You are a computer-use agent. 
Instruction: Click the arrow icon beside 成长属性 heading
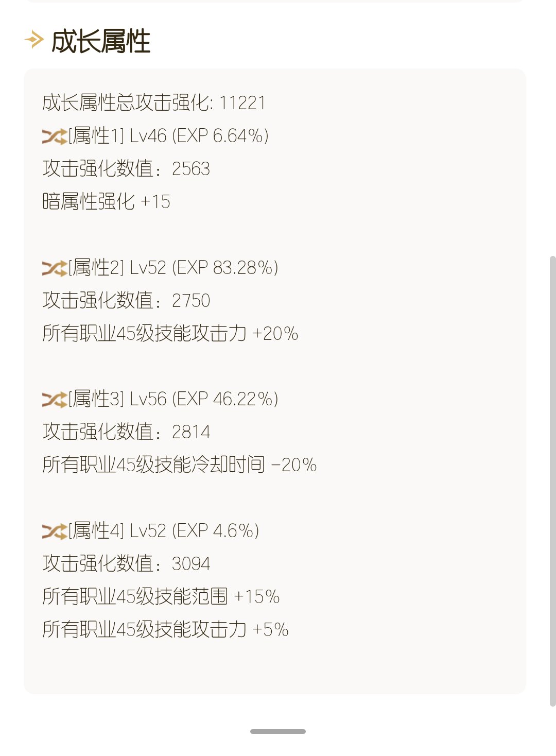pos(34,40)
